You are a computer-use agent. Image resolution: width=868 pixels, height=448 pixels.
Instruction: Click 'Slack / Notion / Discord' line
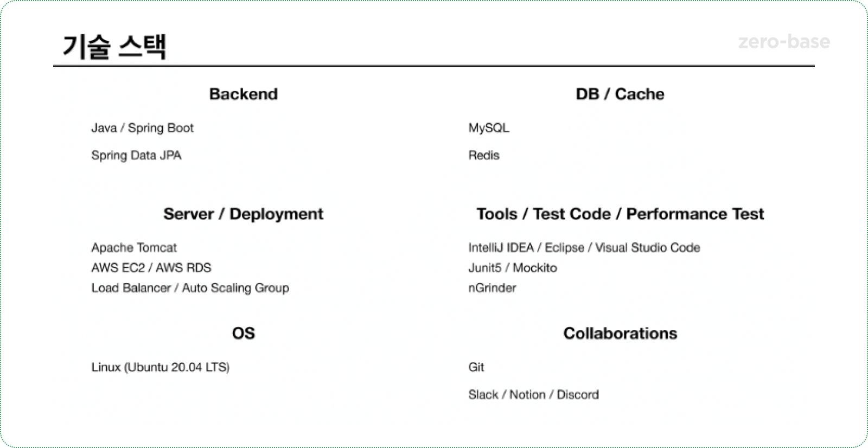[x=533, y=395]
